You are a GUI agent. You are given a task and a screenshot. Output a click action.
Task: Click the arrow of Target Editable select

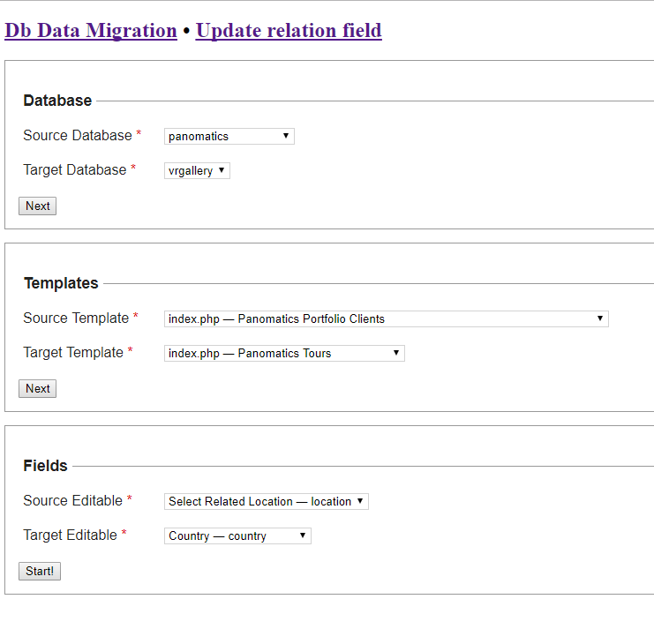303,535
